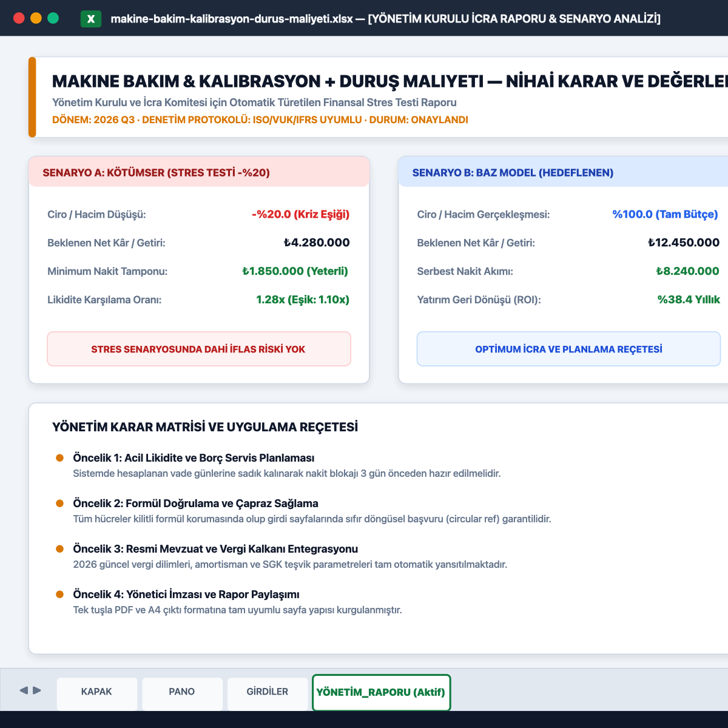Click Öncelik 4: Yönetici İmzası heading
This screenshot has height=728, width=728.
pyautogui.click(x=186, y=595)
